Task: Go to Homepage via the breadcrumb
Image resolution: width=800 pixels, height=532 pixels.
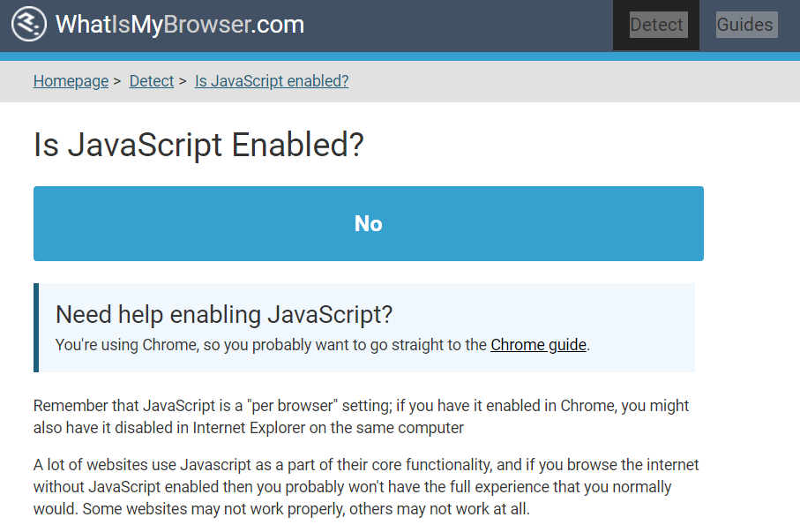Action: click(x=71, y=81)
